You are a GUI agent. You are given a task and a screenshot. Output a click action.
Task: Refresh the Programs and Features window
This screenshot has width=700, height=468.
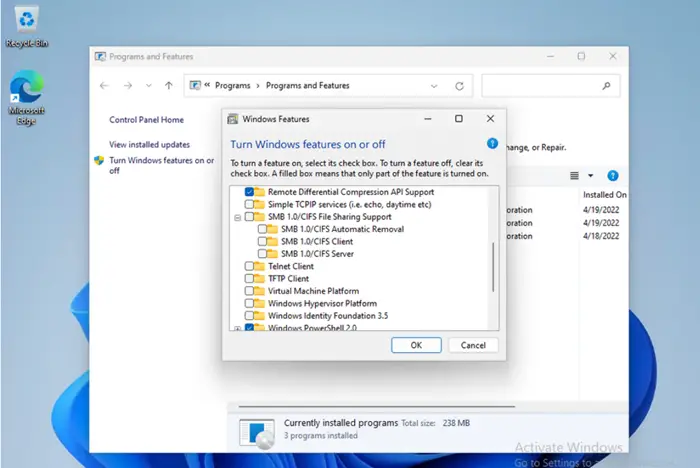tap(459, 86)
